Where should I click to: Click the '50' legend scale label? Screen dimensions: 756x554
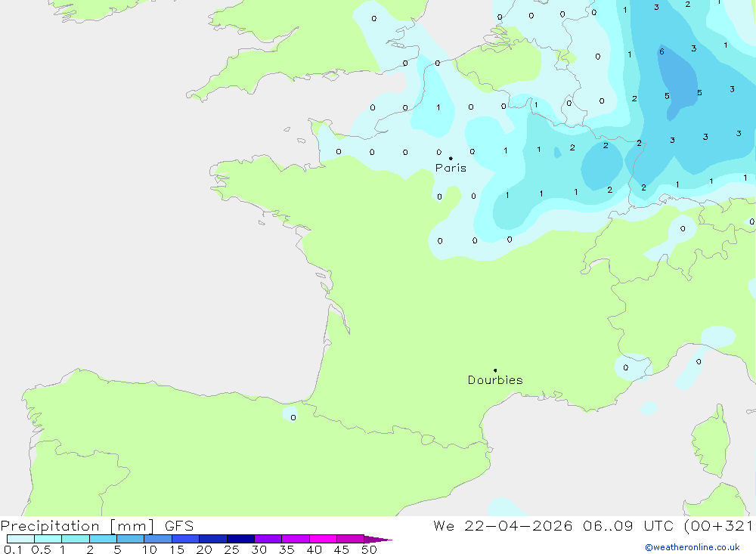click(x=369, y=549)
